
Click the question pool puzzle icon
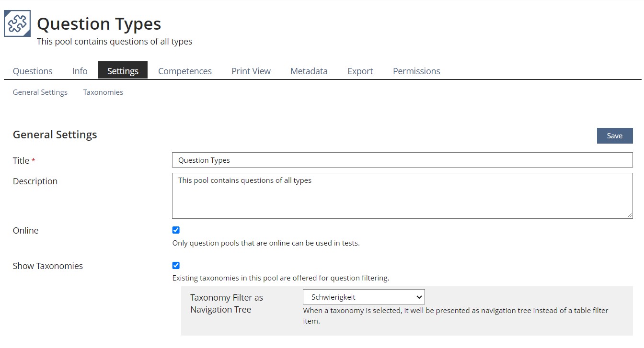[x=17, y=24]
